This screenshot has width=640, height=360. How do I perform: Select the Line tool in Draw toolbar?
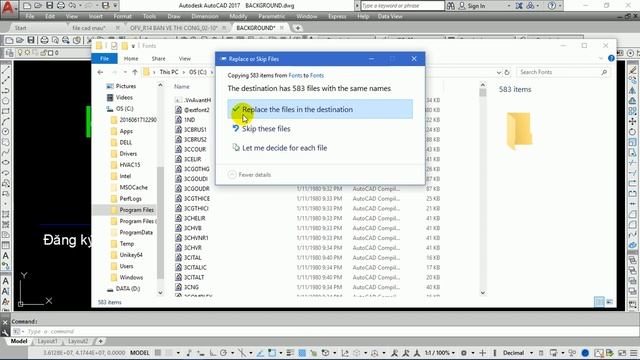(6, 70)
